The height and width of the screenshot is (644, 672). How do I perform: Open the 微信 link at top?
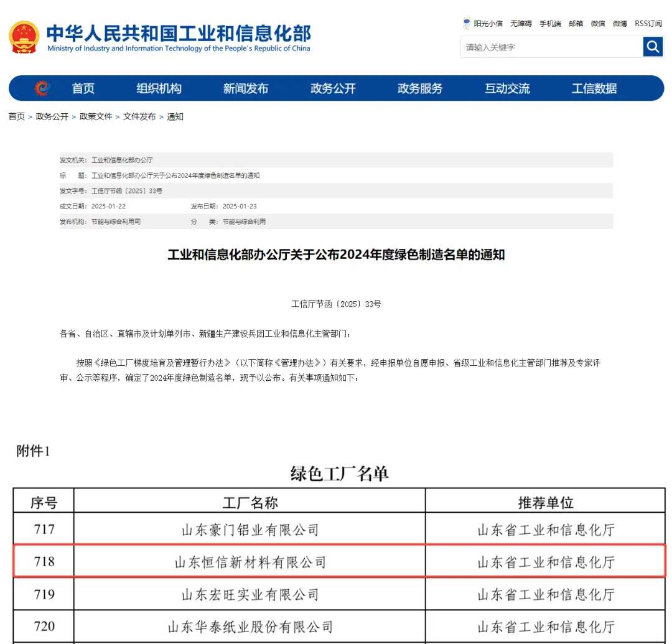pos(598,24)
